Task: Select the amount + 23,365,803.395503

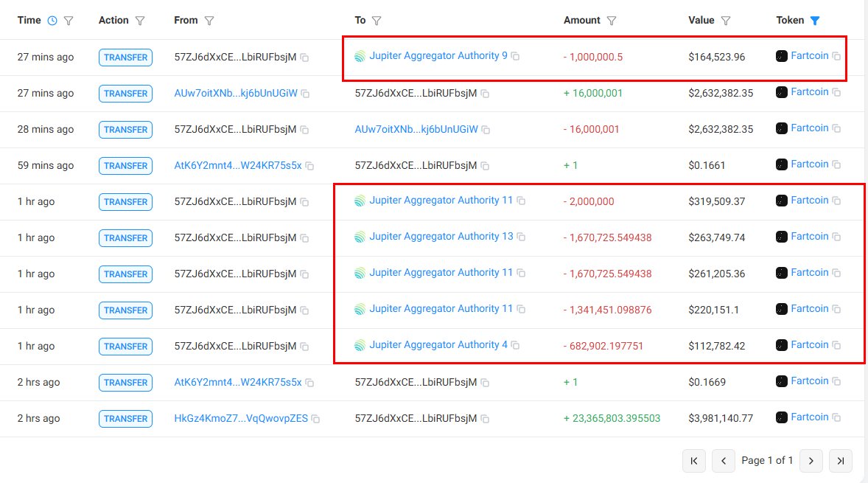Action: point(612,418)
